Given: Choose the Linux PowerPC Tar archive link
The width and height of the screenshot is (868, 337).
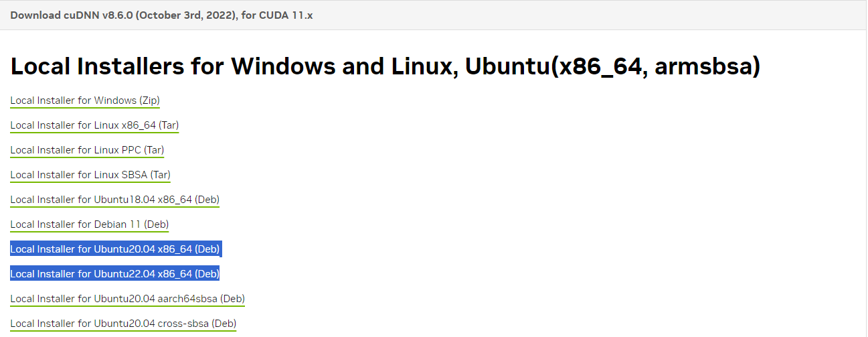Looking at the screenshot, I should (87, 150).
